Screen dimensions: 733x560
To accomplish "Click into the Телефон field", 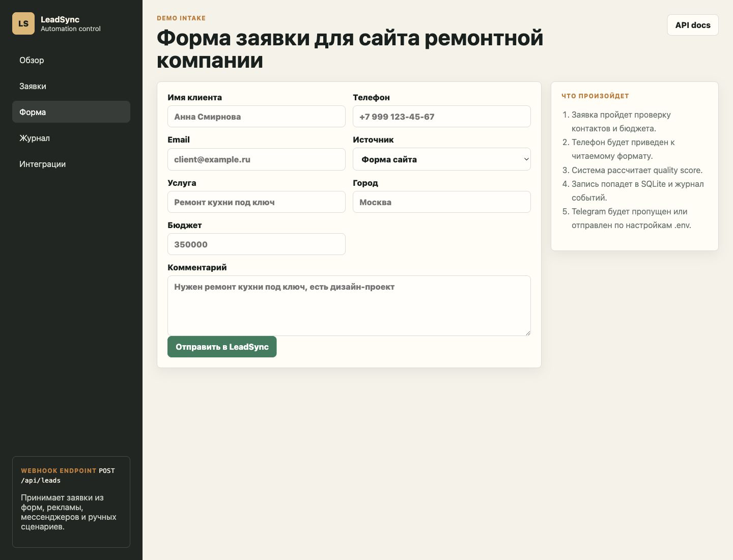I will (x=442, y=117).
